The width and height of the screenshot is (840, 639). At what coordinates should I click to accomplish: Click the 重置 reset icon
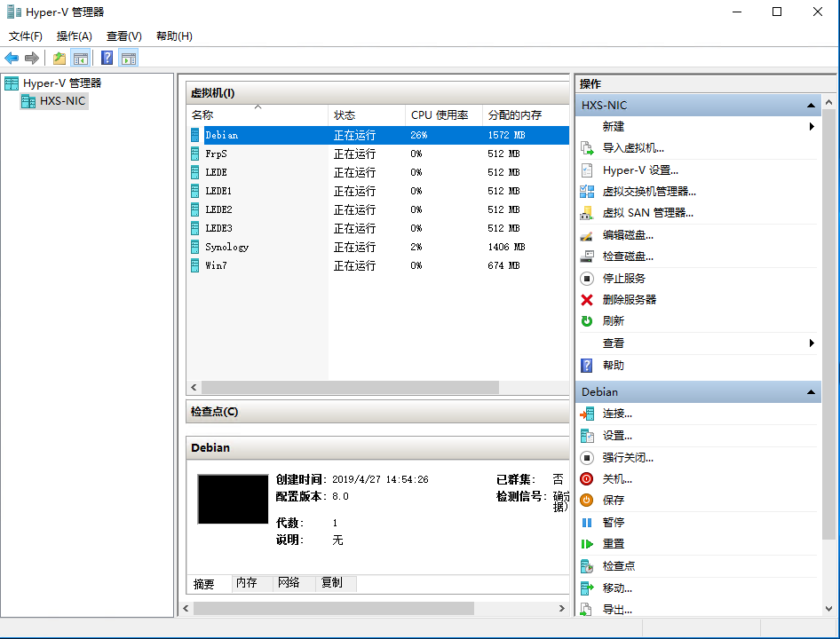587,544
